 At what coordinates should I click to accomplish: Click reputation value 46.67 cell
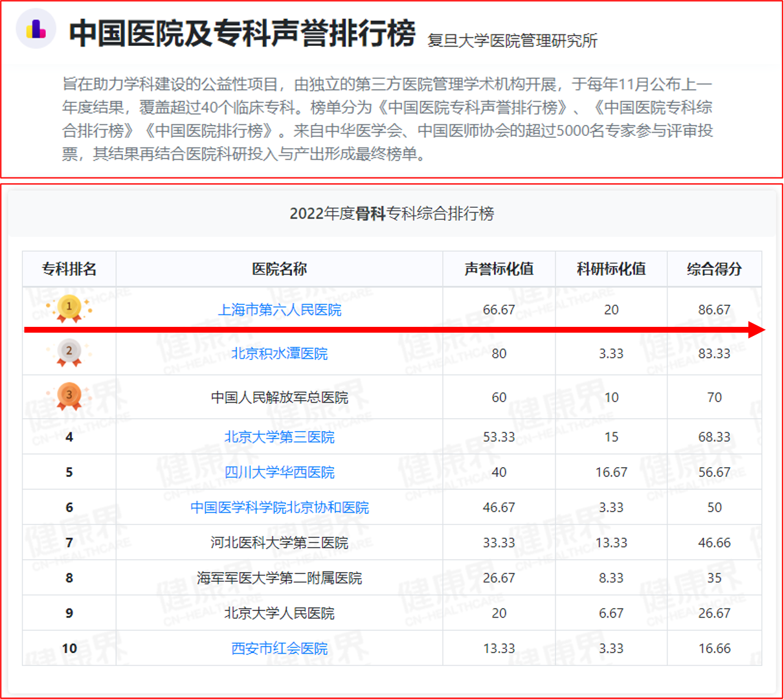[x=499, y=507]
